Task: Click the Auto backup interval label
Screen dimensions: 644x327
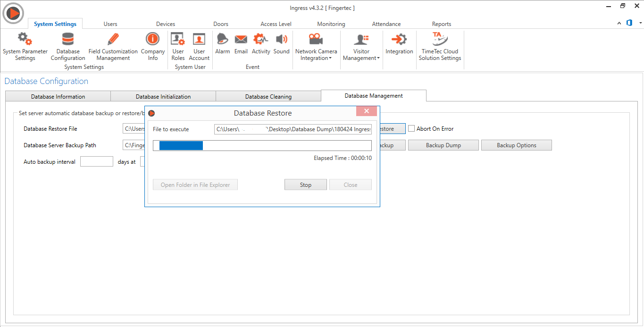Action: tap(50, 162)
